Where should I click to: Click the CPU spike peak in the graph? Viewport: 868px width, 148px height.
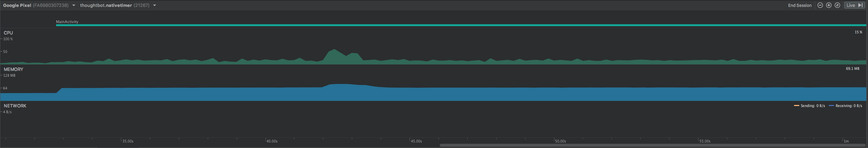point(334,50)
